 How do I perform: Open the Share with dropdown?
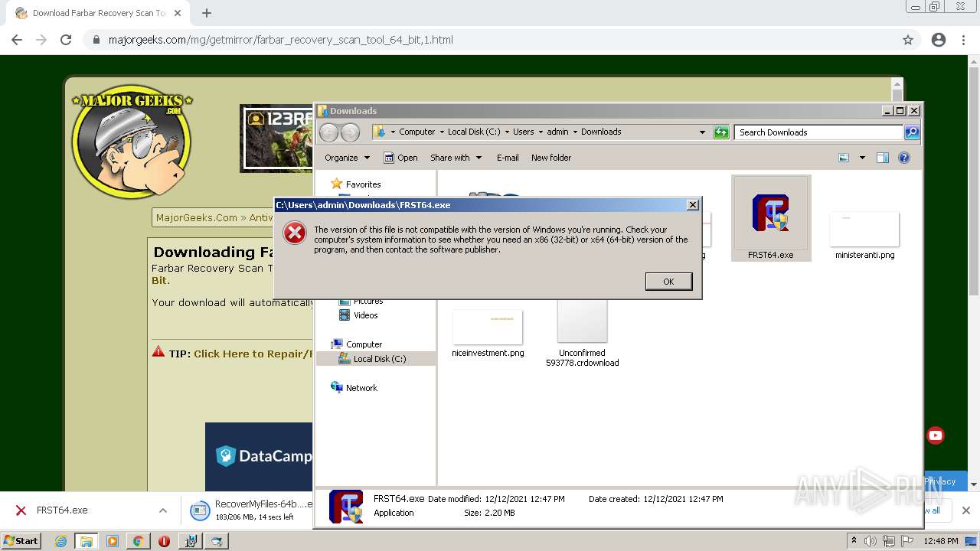pyautogui.click(x=456, y=158)
